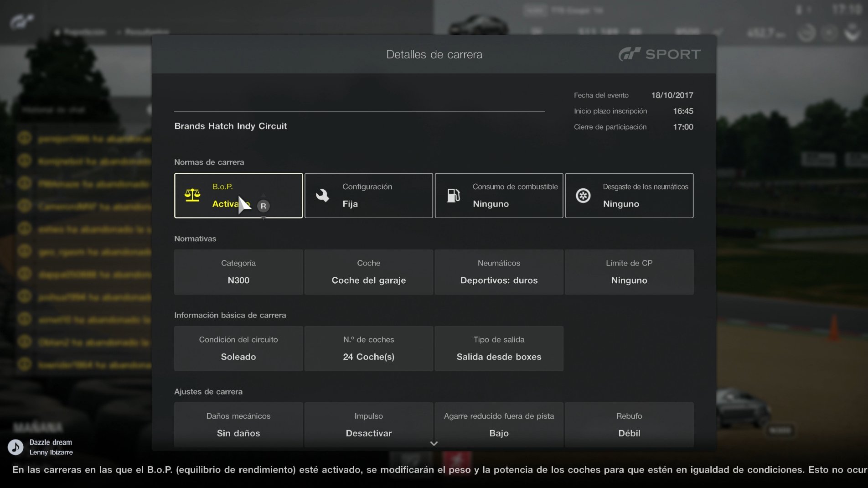This screenshot has height=488, width=868.
Task: Toggle the B.o.P. setting off
Action: (x=238, y=195)
